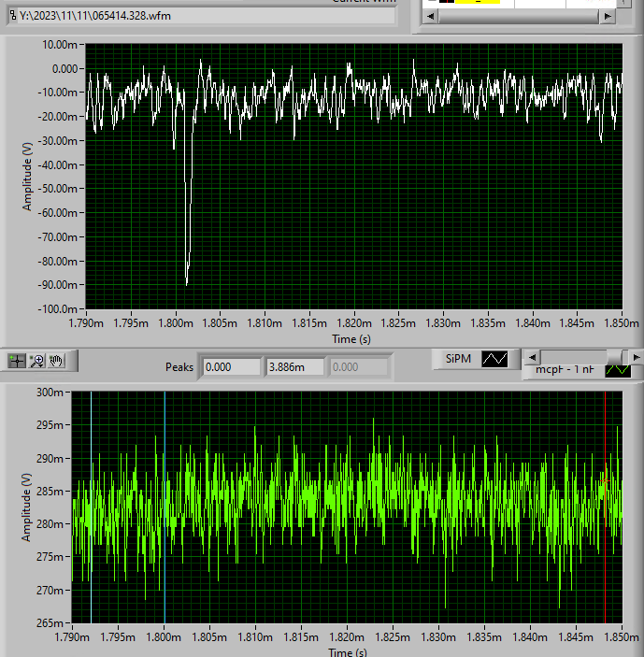644x657 pixels.
Task: Click the legend scrollbar left arrow
Action: [530, 357]
